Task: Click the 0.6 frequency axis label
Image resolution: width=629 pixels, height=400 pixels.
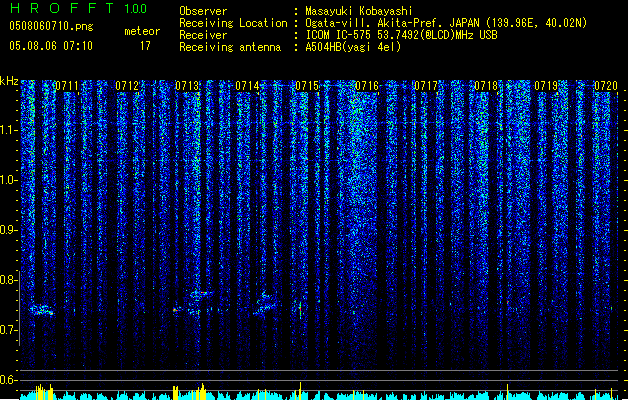Action: [x=9, y=380]
